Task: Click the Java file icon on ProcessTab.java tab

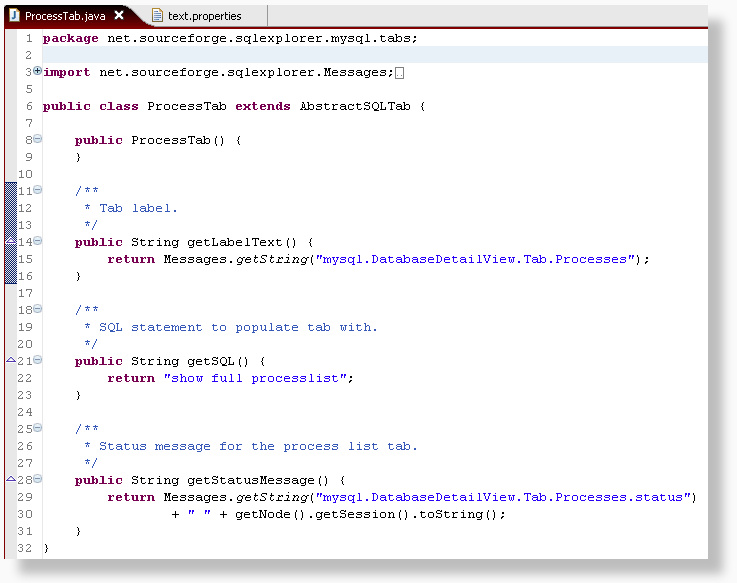Action: tap(15, 16)
